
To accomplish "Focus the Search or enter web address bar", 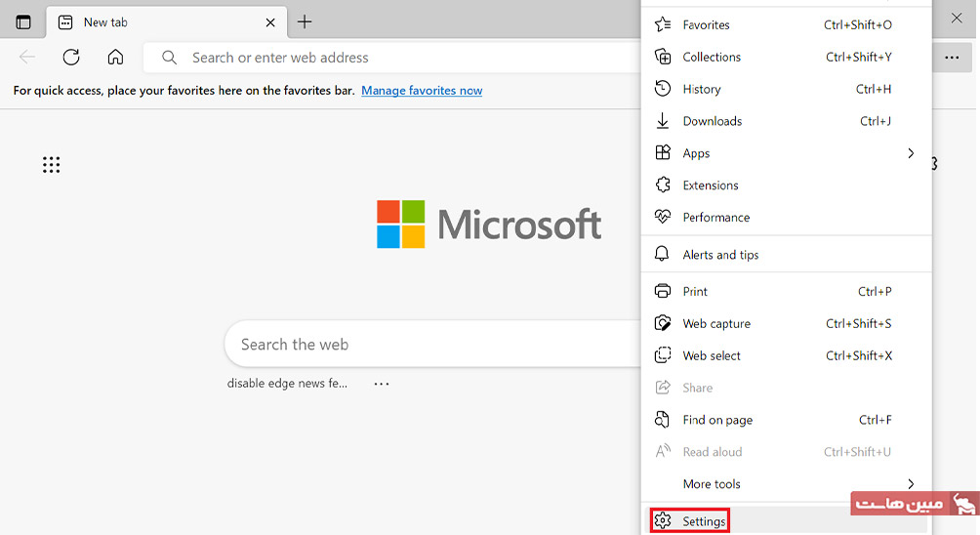I will [x=392, y=58].
